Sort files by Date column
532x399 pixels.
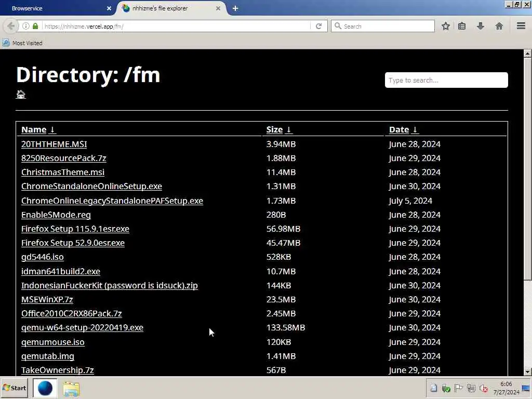(x=403, y=129)
